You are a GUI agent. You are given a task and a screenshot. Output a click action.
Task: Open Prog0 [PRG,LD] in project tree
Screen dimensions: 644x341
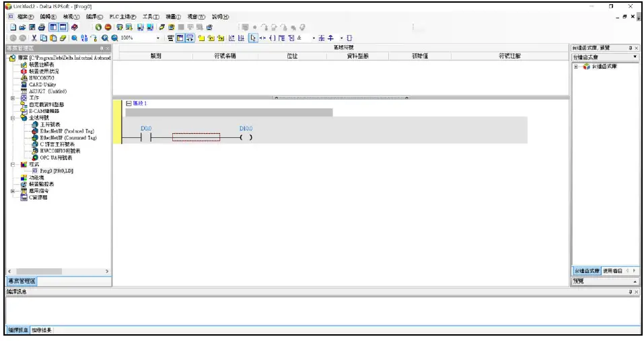coord(57,171)
